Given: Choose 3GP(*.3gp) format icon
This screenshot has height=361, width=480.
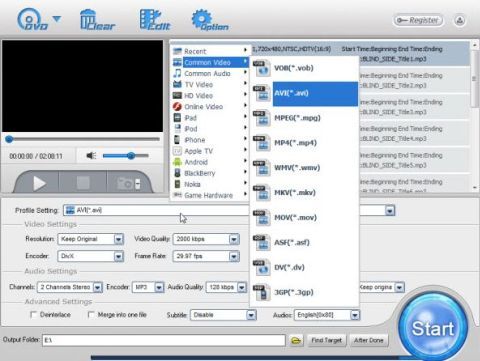Looking at the screenshot, I should (x=262, y=292).
